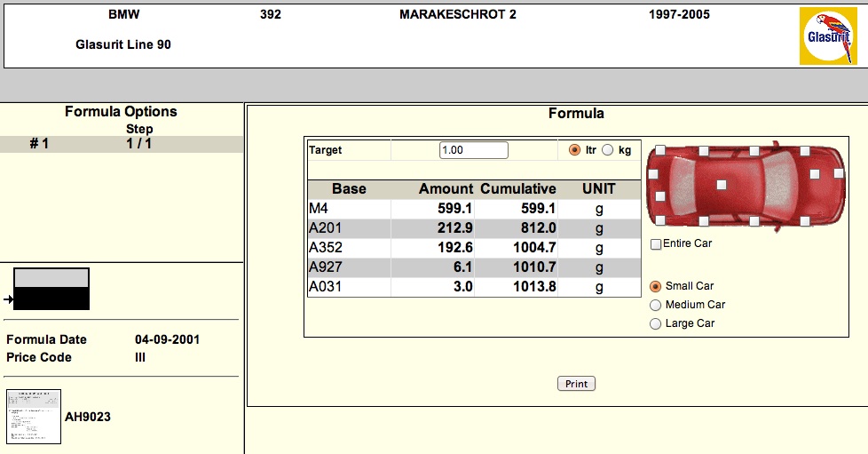Tick the front bumper box at the car's nose
This screenshot has width=868, height=454.
point(839,175)
